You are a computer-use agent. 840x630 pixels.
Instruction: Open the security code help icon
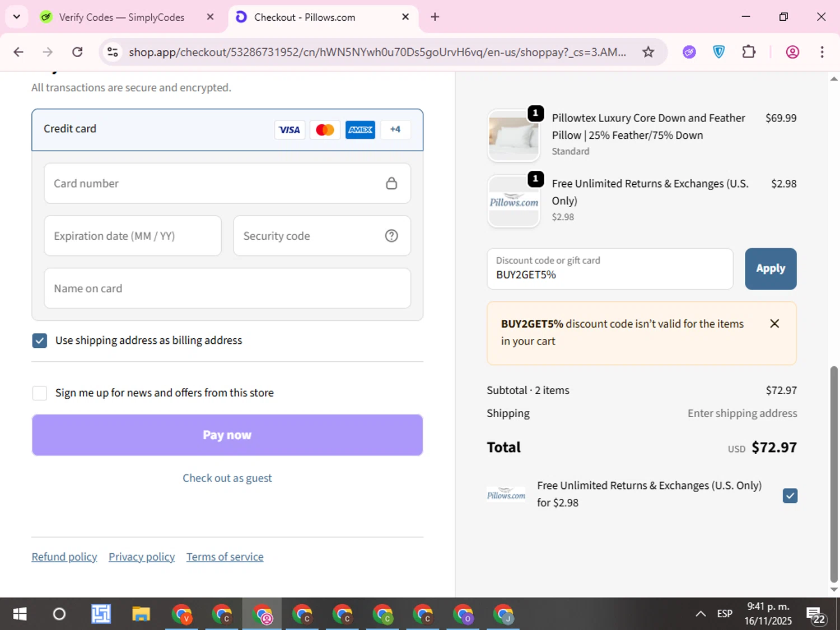391,236
